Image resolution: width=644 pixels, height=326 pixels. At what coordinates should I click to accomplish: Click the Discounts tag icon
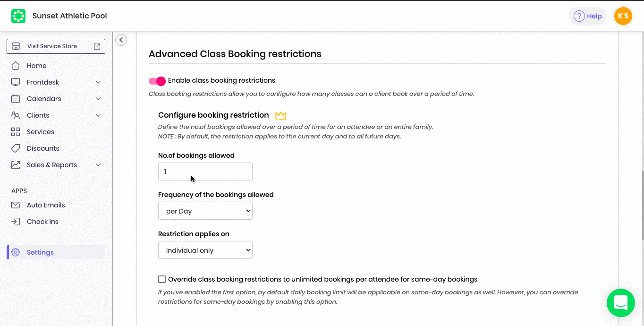(x=16, y=148)
